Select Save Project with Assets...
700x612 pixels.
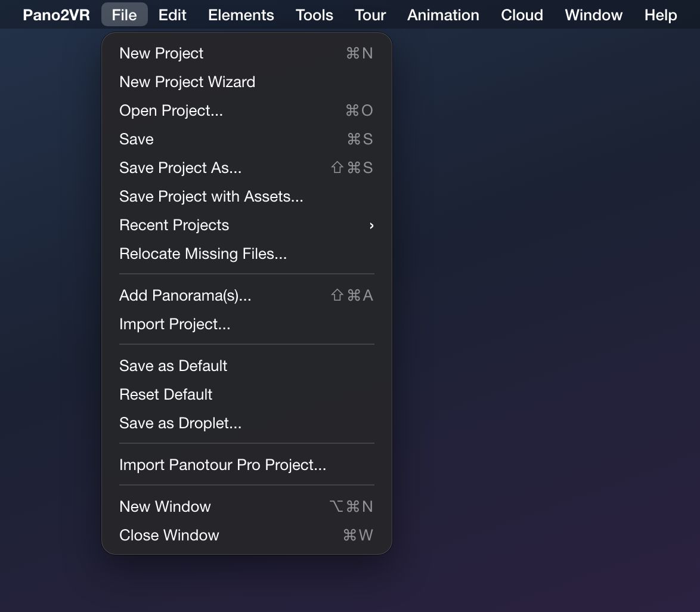pos(247,196)
